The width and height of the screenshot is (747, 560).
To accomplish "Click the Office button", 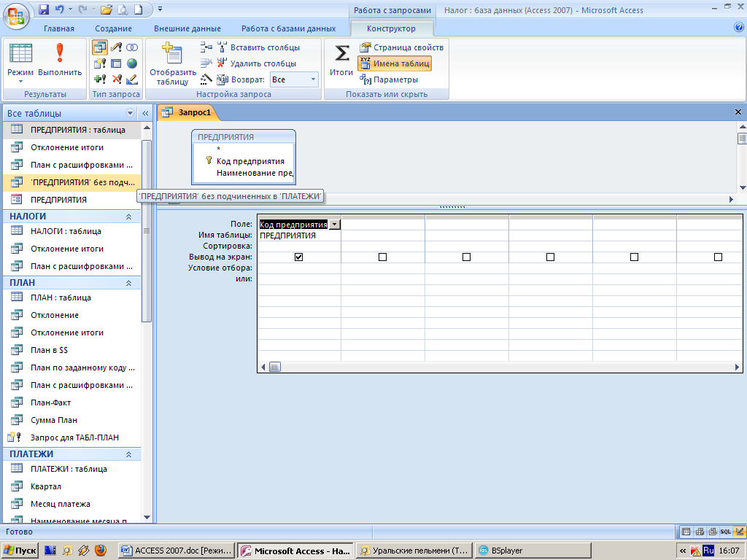I will click(16, 16).
